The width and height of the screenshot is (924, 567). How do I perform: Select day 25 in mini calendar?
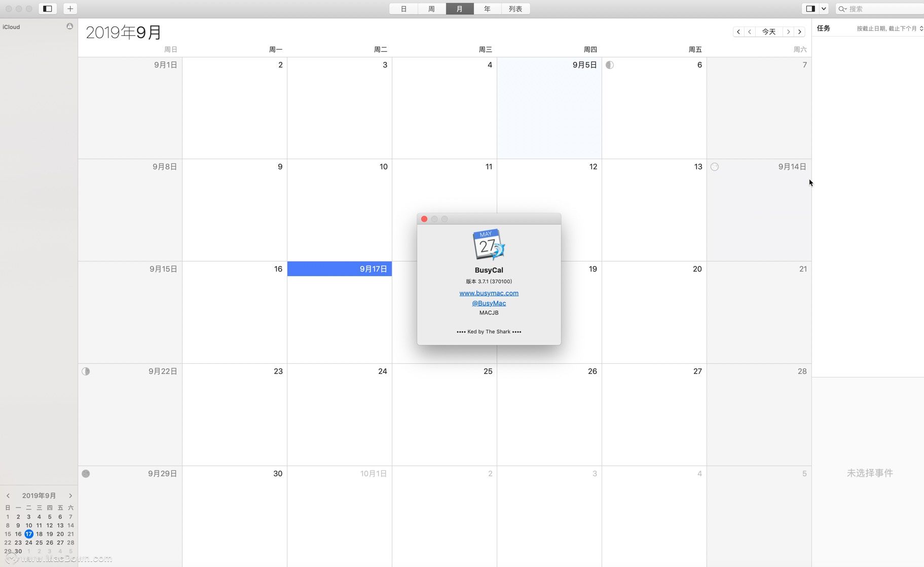(x=39, y=543)
